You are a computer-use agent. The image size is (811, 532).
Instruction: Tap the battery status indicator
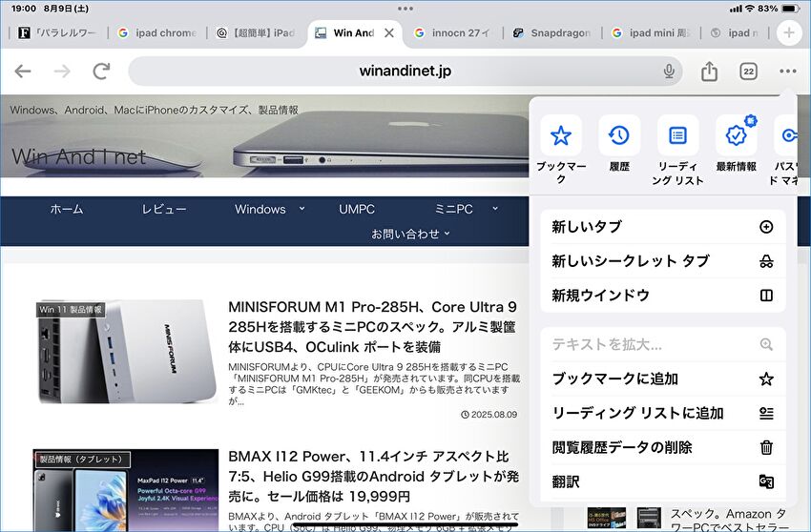791,9
